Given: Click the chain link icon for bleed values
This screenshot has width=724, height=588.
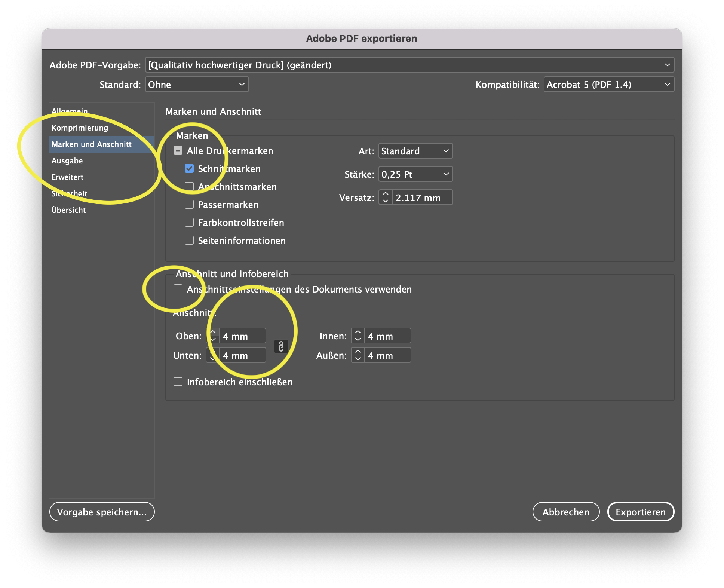Looking at the screenshot, I should point(281,346).
